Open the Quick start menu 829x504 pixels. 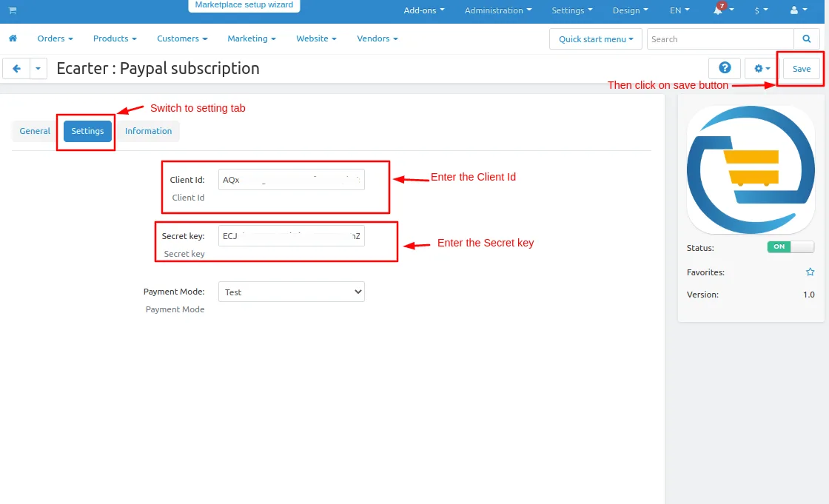[596, 39]
